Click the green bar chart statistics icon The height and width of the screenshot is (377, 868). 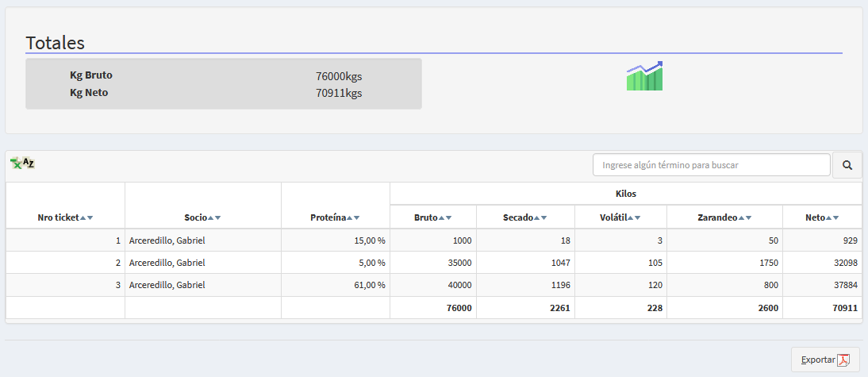pyautogui.click(x=644, y=76)
